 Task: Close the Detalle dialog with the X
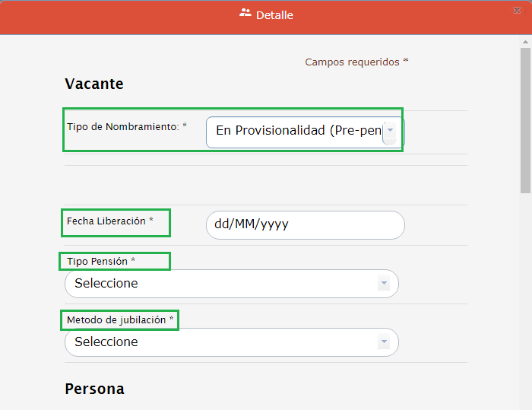pos(517,10)
